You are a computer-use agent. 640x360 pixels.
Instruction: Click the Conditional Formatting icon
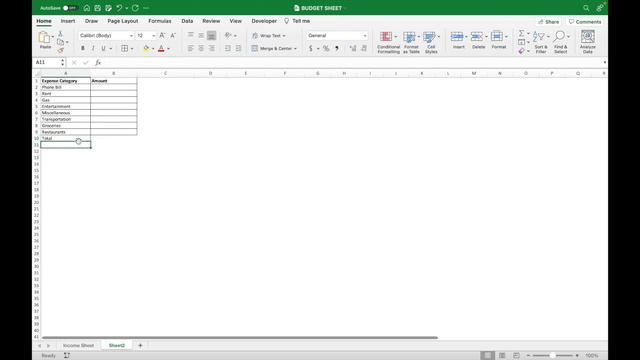[x=386, y=37]
